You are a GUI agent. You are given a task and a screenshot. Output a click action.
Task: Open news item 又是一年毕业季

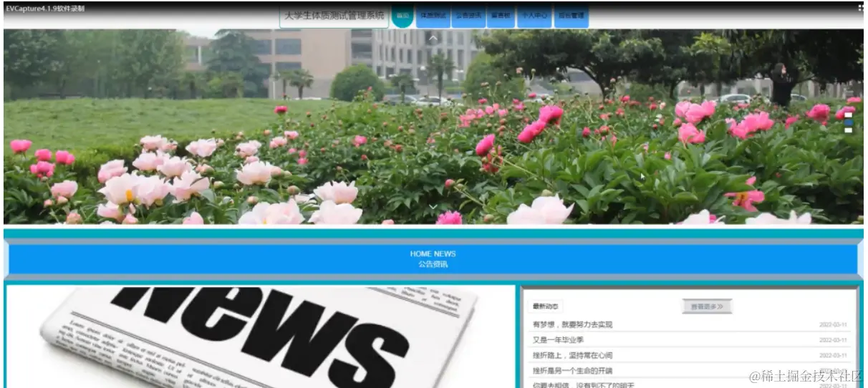[x=558, y=340]
